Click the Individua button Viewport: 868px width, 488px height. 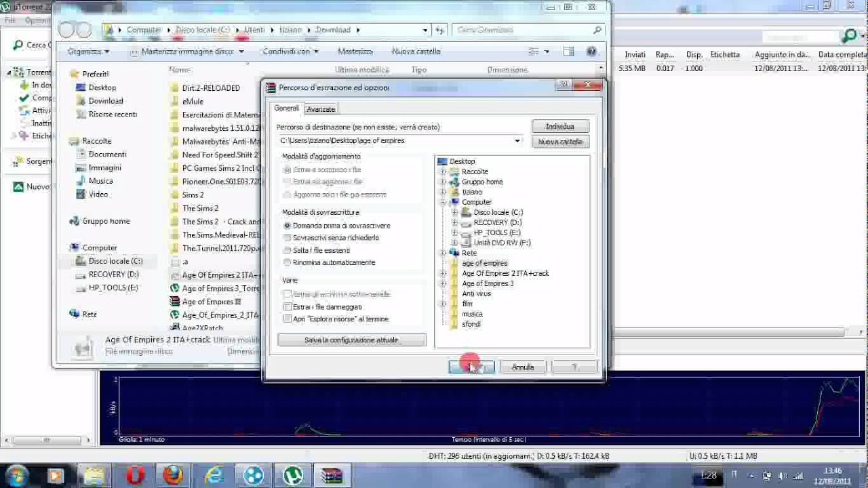click(x=560, y=127)
